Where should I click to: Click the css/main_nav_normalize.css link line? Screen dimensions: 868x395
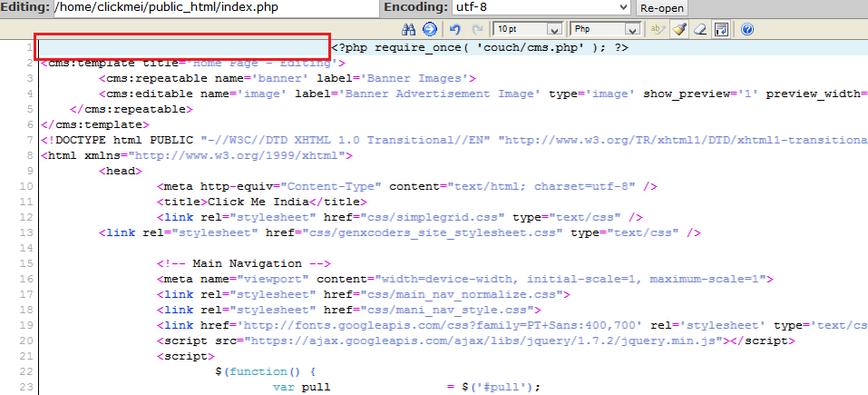pyautogui.click(x=364, y=295)
